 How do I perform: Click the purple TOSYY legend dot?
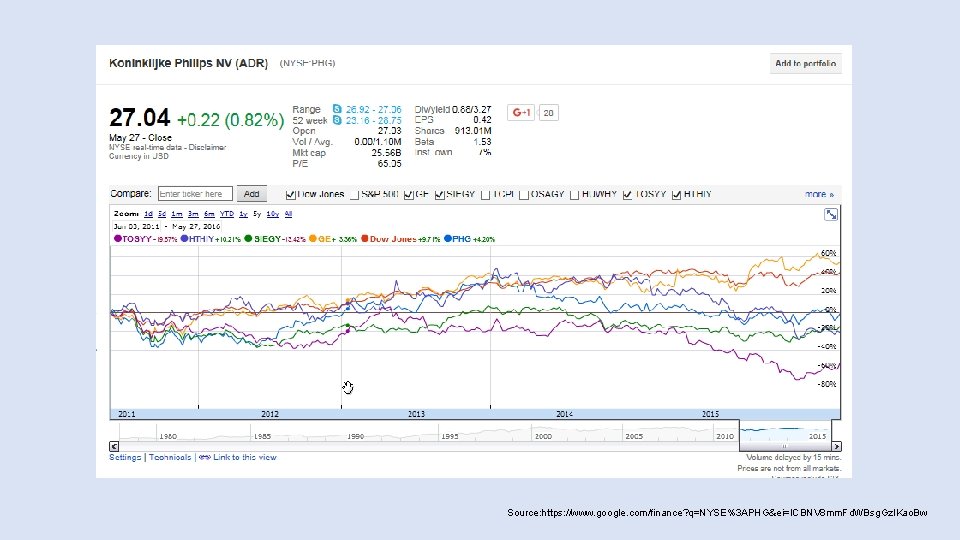(x=118, y=239)
